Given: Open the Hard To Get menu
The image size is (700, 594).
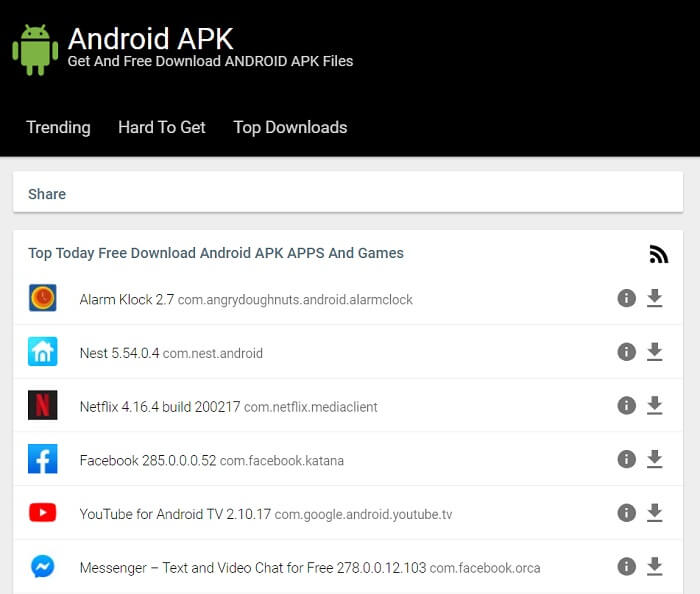Looking at the screenshot, I should tap(162, 128).
